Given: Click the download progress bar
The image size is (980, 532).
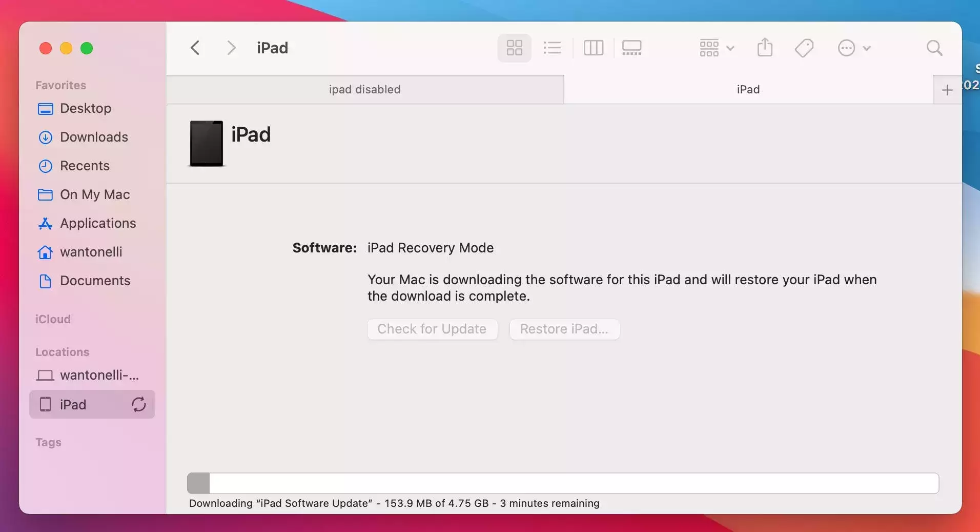Looking at the screenshot, I should 563,483.
